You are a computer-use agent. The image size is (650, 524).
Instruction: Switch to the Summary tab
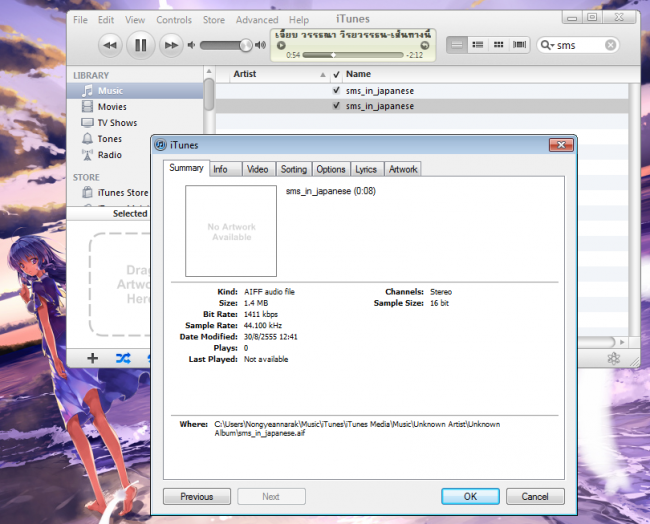click(186, 168)
